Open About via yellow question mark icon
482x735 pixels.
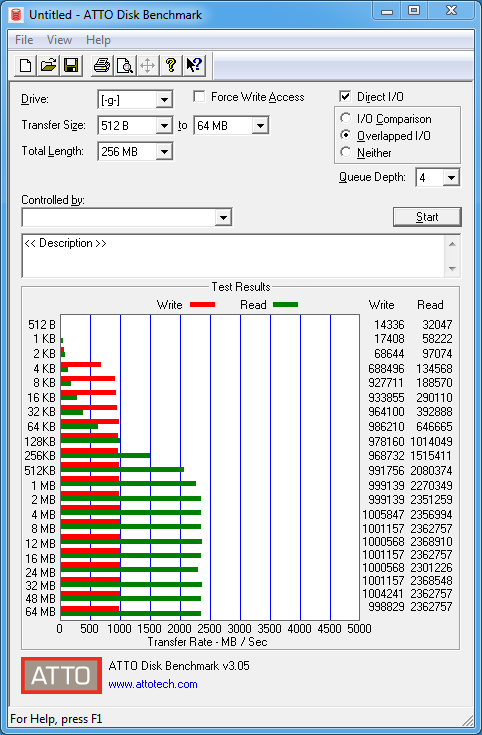pos(171,65)
